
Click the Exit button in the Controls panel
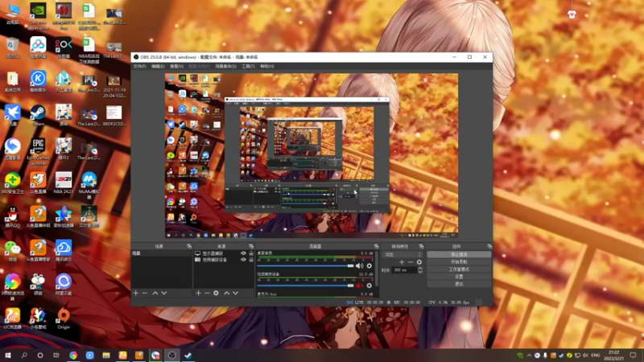click(x=459, y=284)
